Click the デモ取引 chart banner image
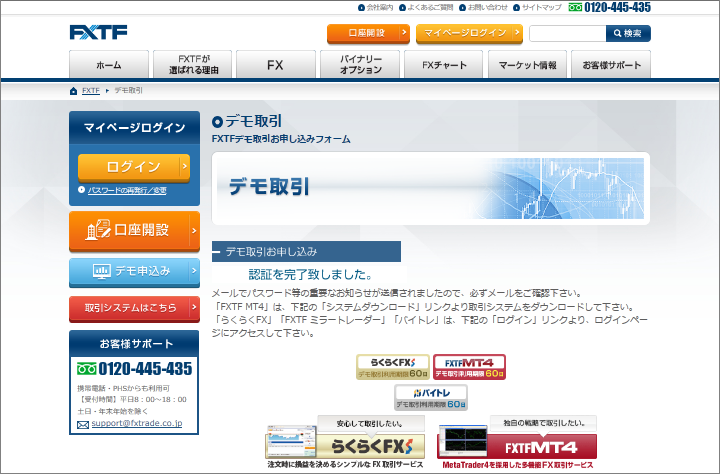720x474 pixels. click(x=431, y=188)
